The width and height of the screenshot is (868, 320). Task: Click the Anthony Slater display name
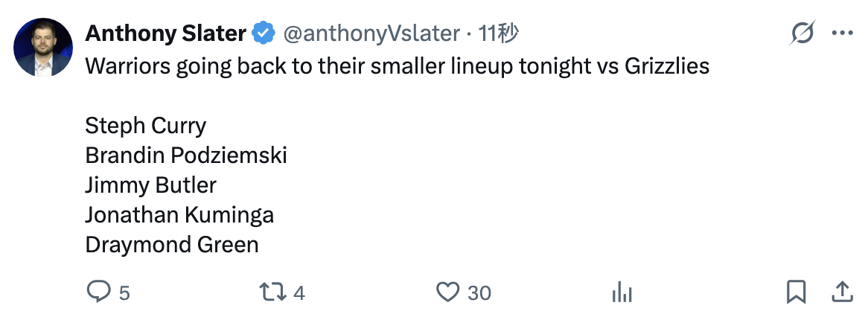pyautogui.click(x=165, y=33)
